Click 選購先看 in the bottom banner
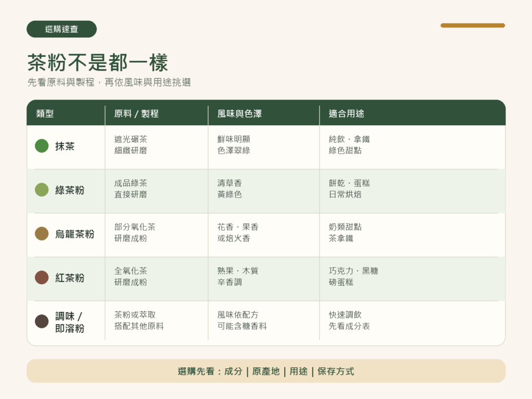 pyautogui.click(x=196, y=371)
